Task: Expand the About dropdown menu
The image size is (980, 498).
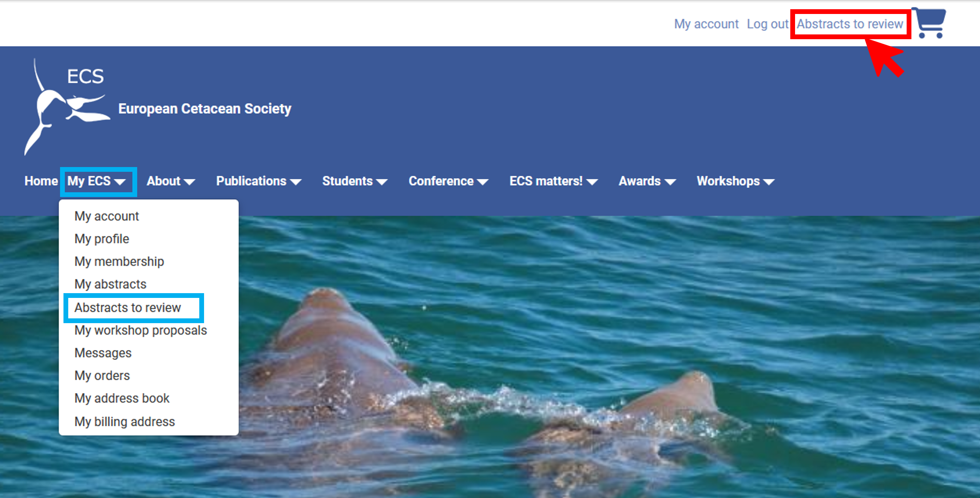Action: (171, 181)
